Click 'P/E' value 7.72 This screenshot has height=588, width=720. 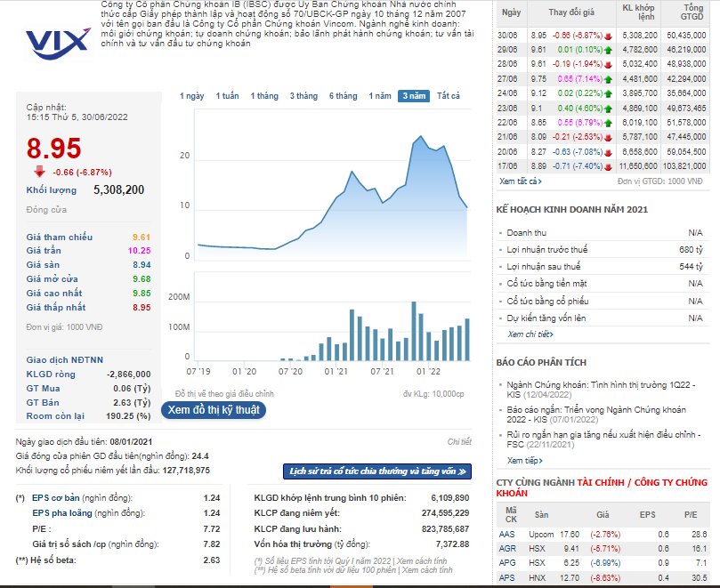click(212, 528)
